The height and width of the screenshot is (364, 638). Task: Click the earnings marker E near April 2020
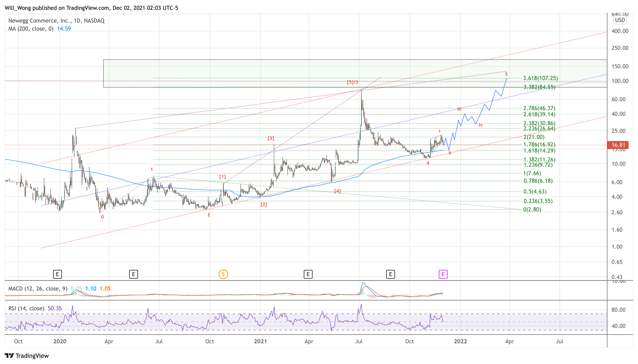(133, 274)
